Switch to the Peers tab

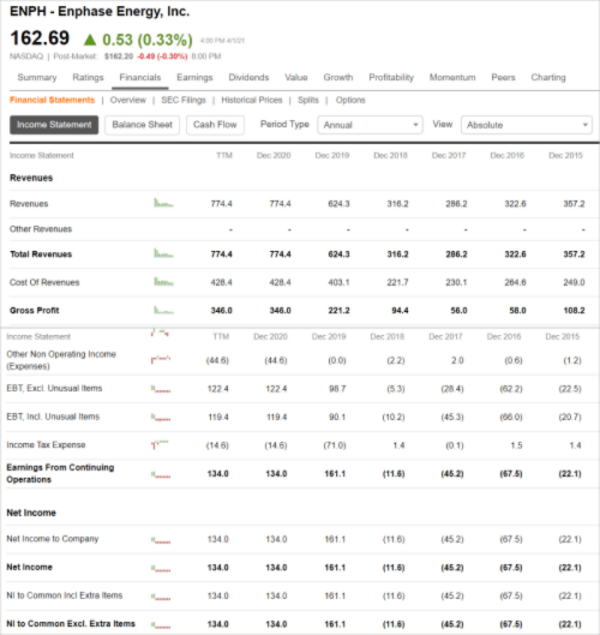[503, 77]
